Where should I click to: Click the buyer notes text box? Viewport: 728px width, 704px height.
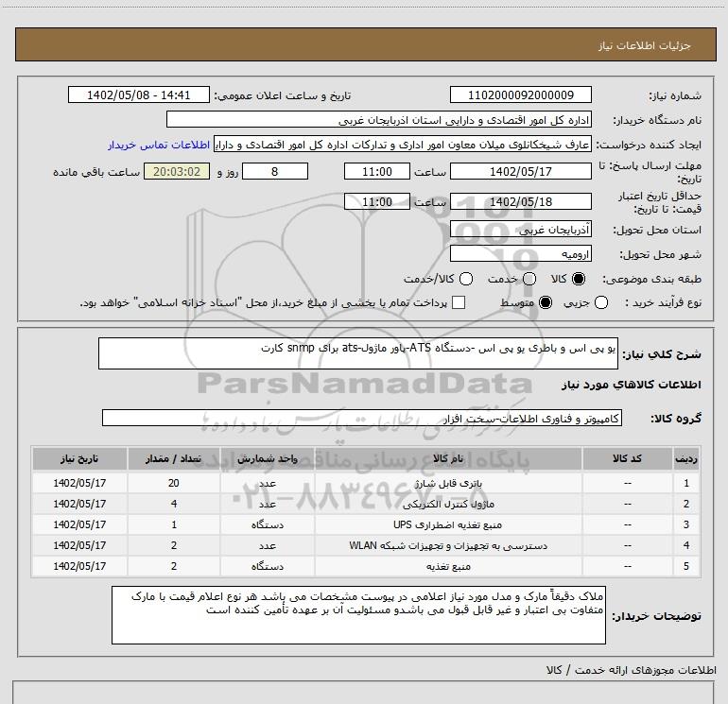pos(358,615)
